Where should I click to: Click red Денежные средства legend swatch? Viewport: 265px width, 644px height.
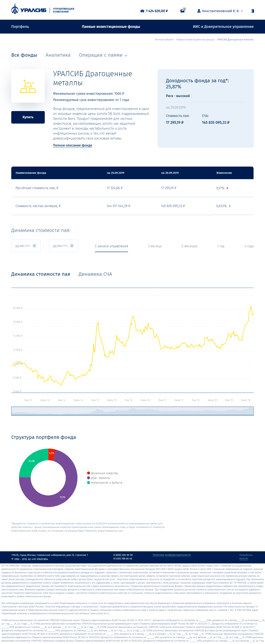point(88,473)
